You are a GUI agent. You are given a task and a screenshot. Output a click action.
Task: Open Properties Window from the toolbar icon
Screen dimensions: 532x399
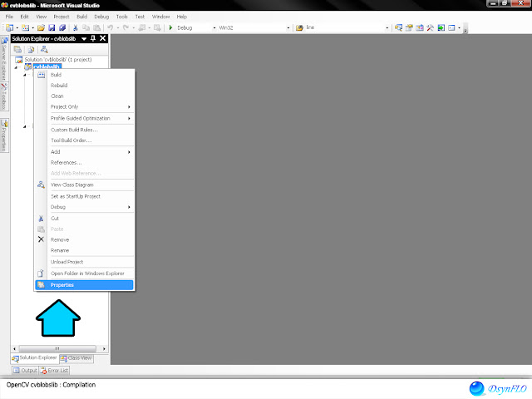[x=409, y=27]
